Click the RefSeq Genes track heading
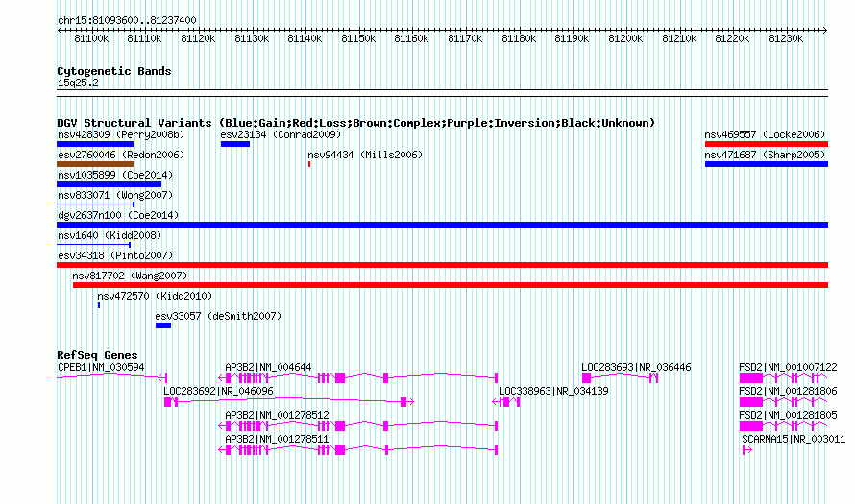Viewport: 855px width, 504px height. (x=97, y=355)
